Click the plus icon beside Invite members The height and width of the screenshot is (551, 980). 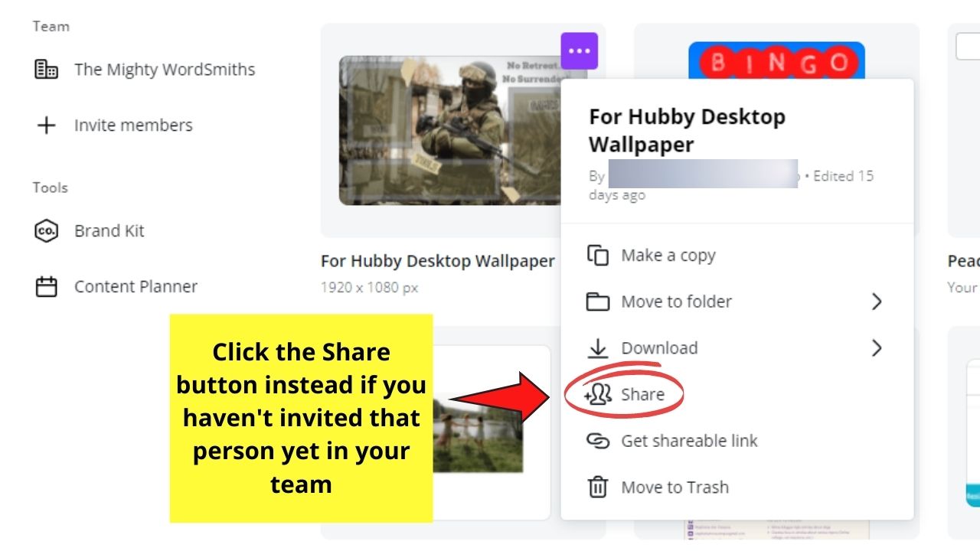coord(47,126)
